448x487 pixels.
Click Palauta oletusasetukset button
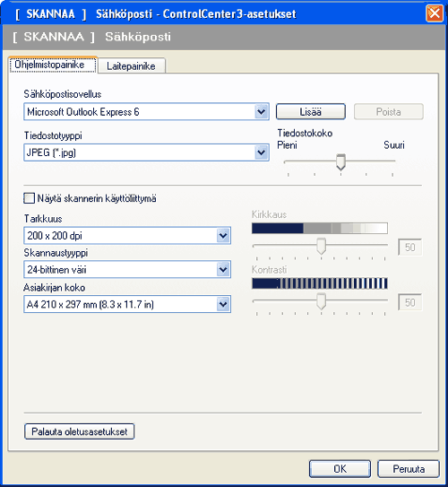tap(80, 431)
